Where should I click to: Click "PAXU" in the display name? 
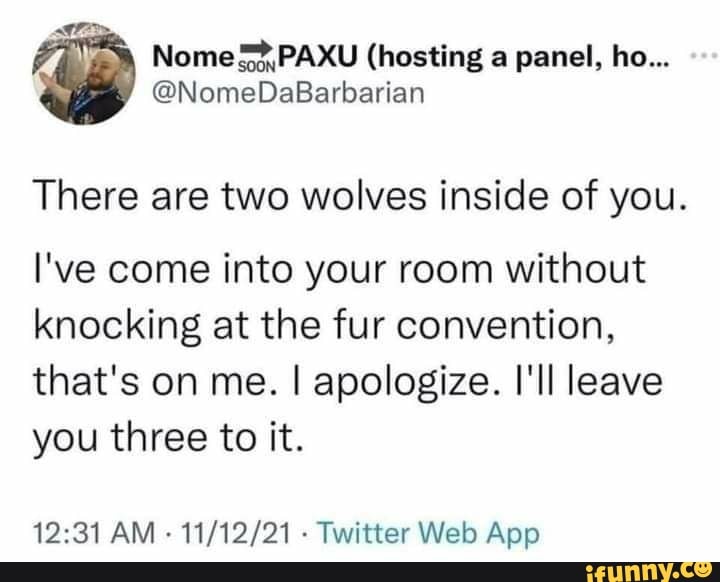tap(318, 57)
